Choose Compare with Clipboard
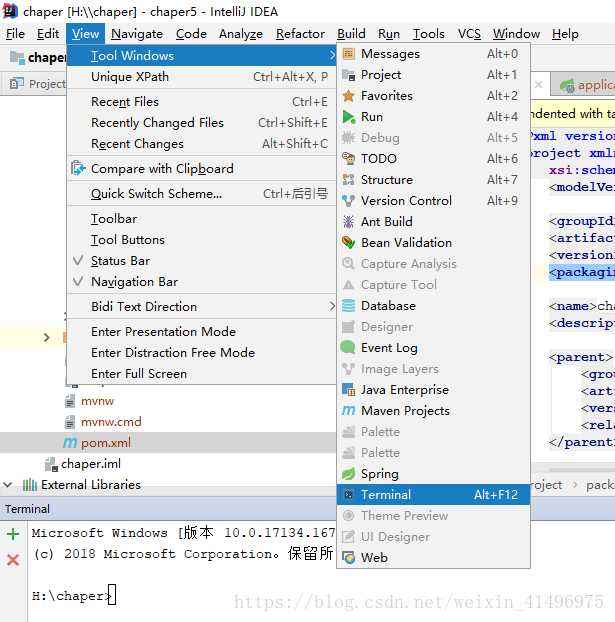 (x=202, y=169)
